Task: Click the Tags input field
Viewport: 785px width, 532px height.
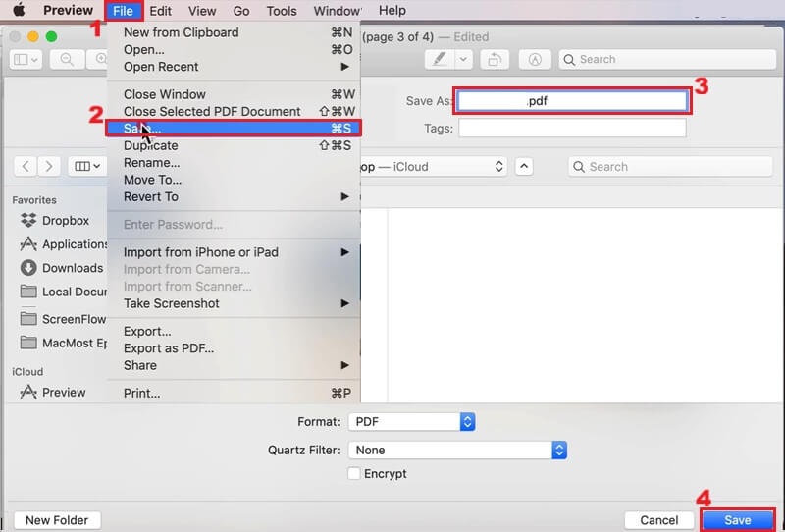Action: coord(572,129)
